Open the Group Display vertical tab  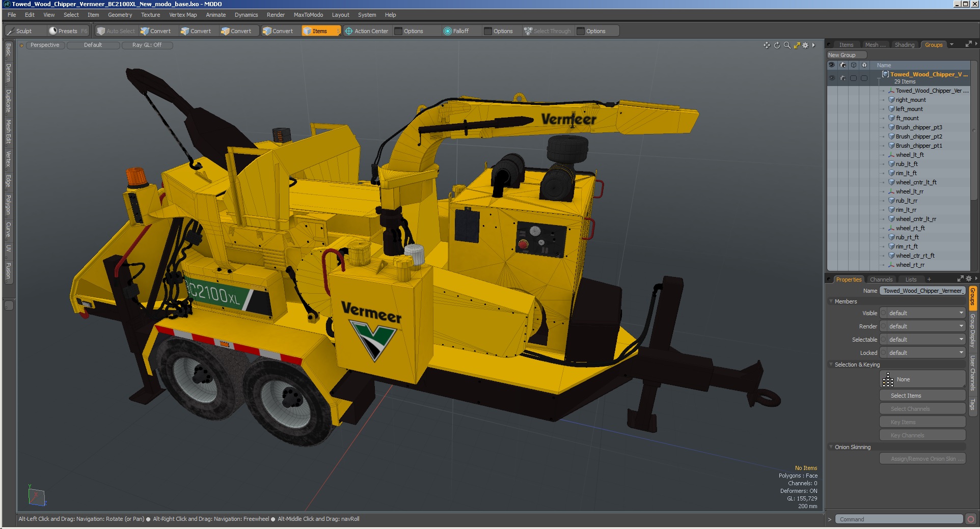[972, 330]
